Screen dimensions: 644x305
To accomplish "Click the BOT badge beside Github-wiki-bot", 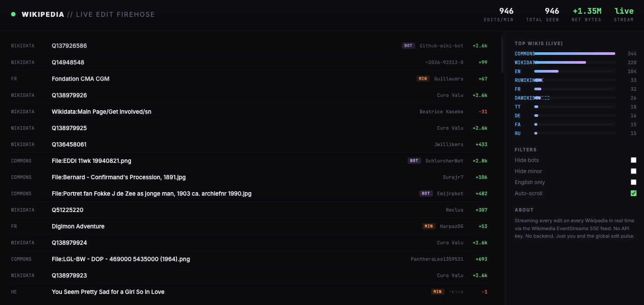I will point(408,46).
